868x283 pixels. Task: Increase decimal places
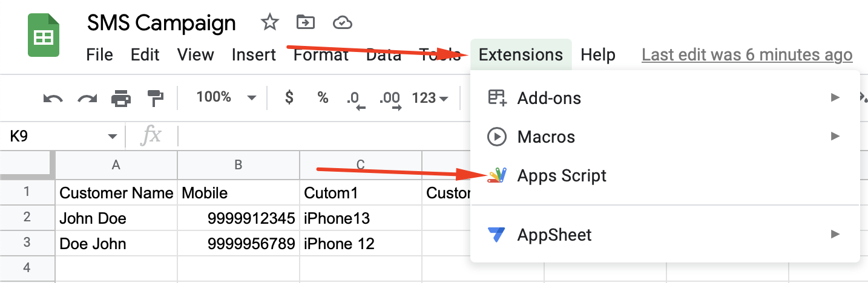pos(390,99)
